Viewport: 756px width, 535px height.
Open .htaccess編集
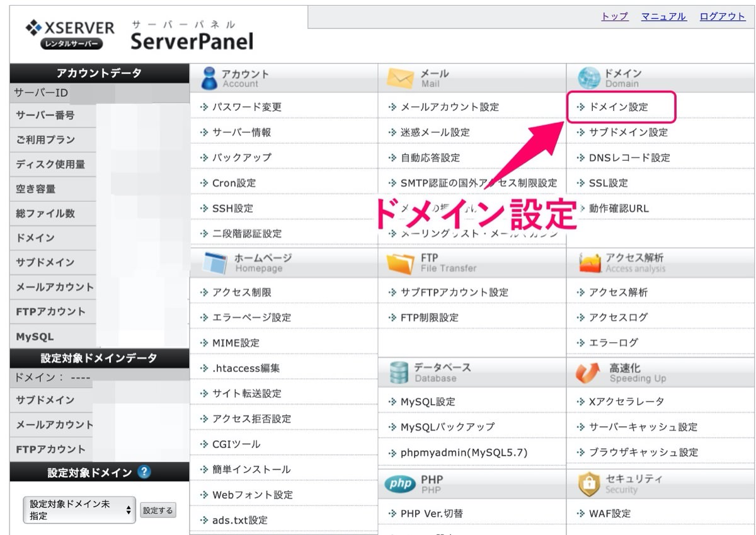pyautogui.click(x=246, y=368)
